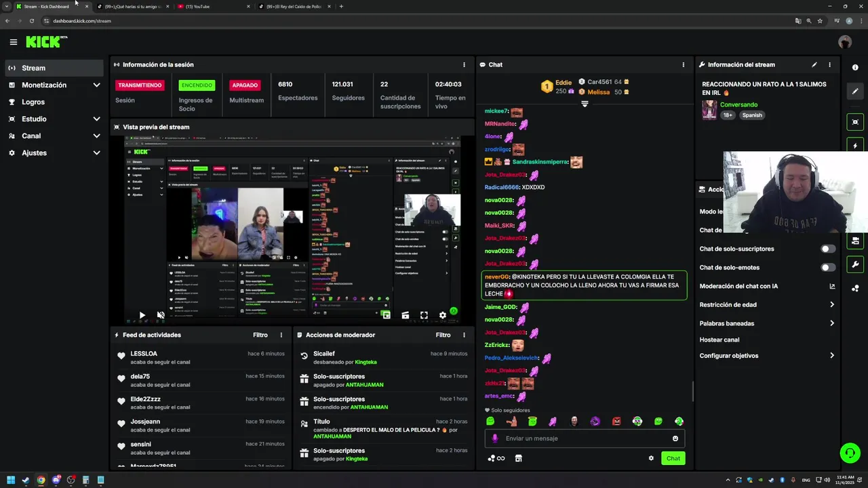Image resolution: width=868 pixels, height=488 pixels.
Task: Switch to the YouTube browser tab
Action: click(x=213, y=6)
